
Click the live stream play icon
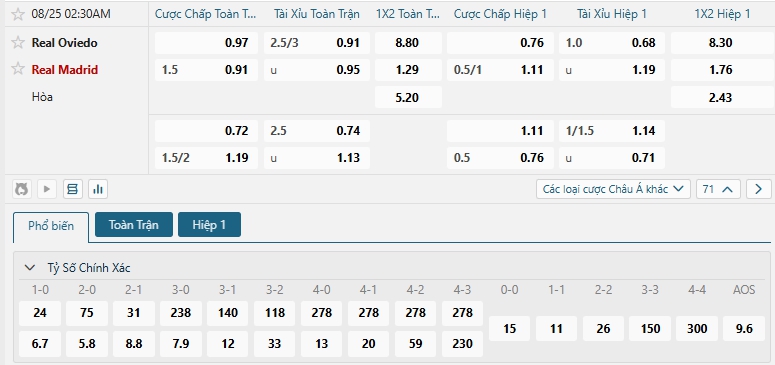(47, 189)
